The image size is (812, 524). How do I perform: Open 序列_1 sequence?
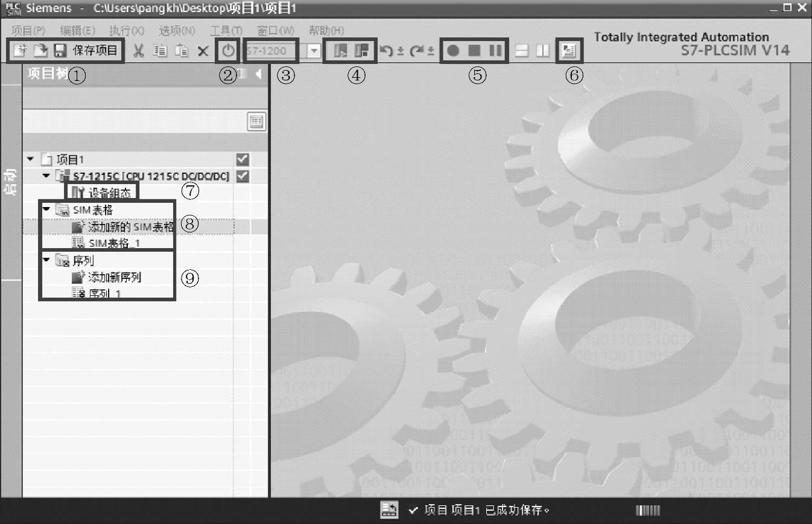106,293
